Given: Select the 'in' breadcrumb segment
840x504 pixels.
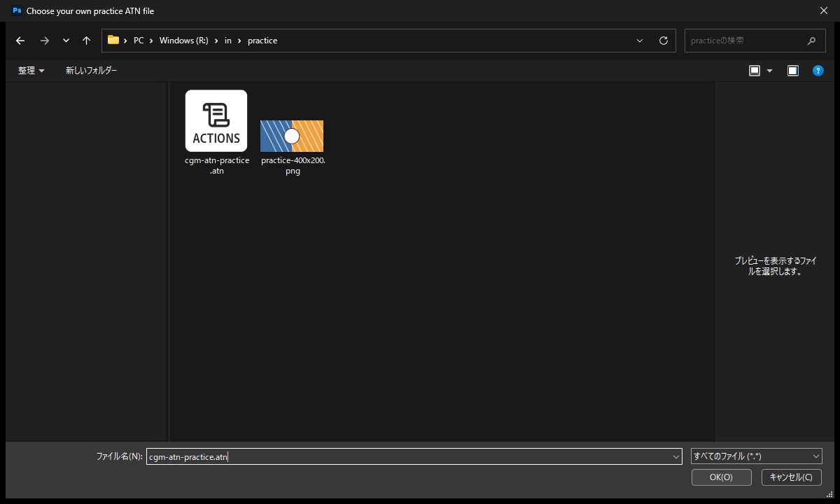Looking at the screenshot, I should coord(228,41).
